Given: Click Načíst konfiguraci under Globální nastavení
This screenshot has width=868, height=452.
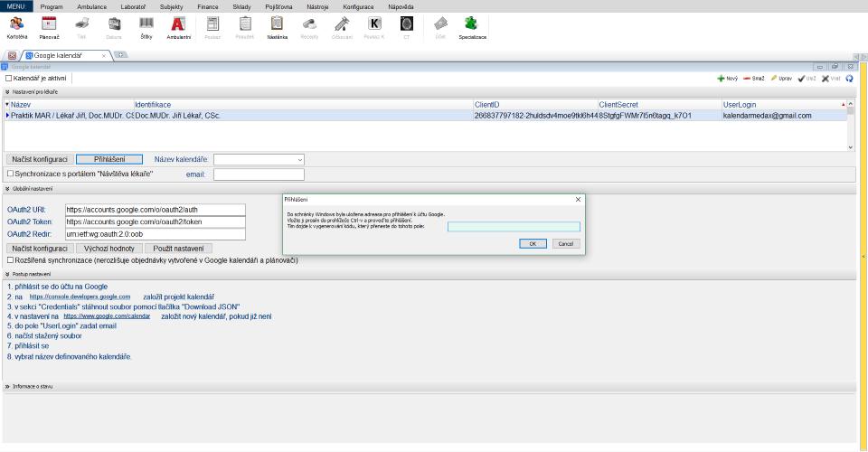Looking at the screenshot, I should (x=39, y=249).
